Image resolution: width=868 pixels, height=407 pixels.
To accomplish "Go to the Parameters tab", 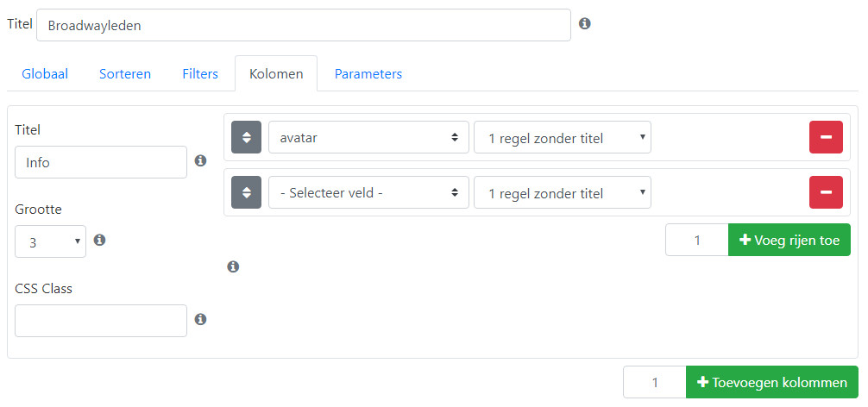I will pos(368,73).
